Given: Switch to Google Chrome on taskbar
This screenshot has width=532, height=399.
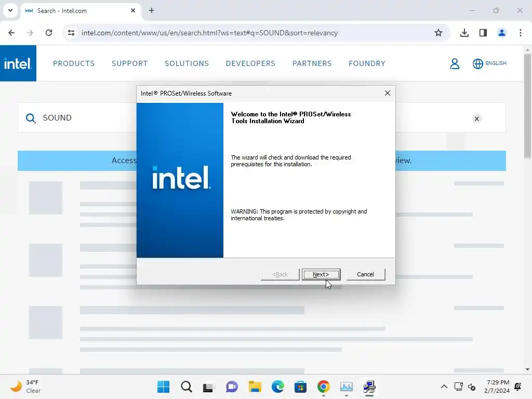Looking at the screenshot, I should 323,387.
